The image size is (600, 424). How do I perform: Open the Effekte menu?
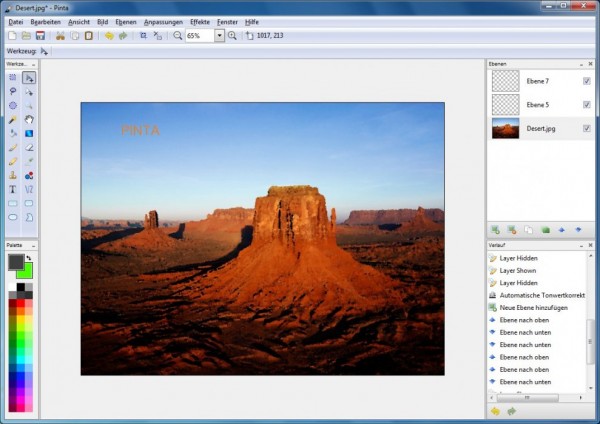[200, 21]
